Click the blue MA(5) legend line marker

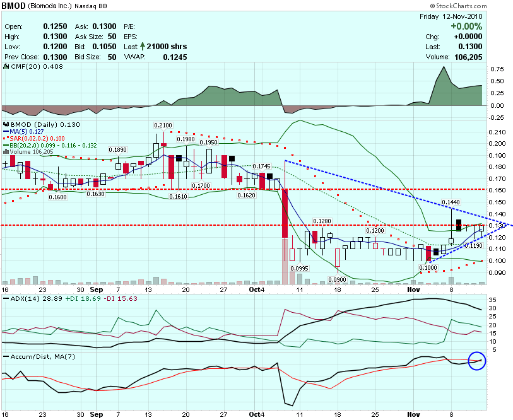click(6, 132)
